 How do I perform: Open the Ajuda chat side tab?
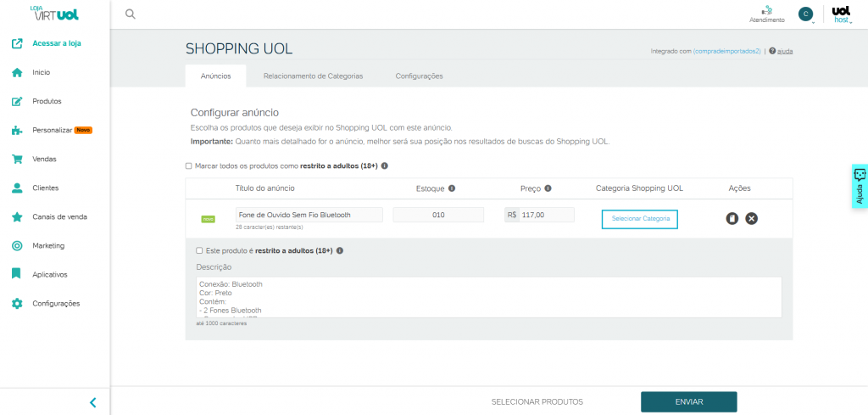point(860,186)
